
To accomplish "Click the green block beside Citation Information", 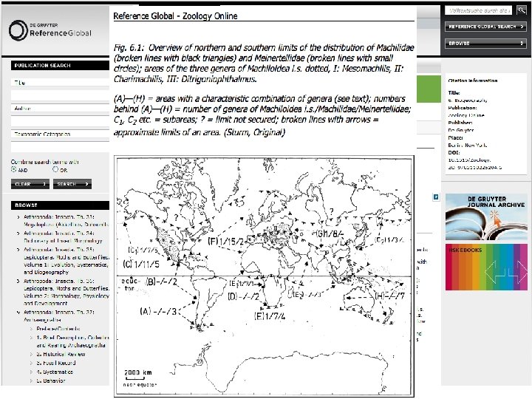I will coord(429,89).
